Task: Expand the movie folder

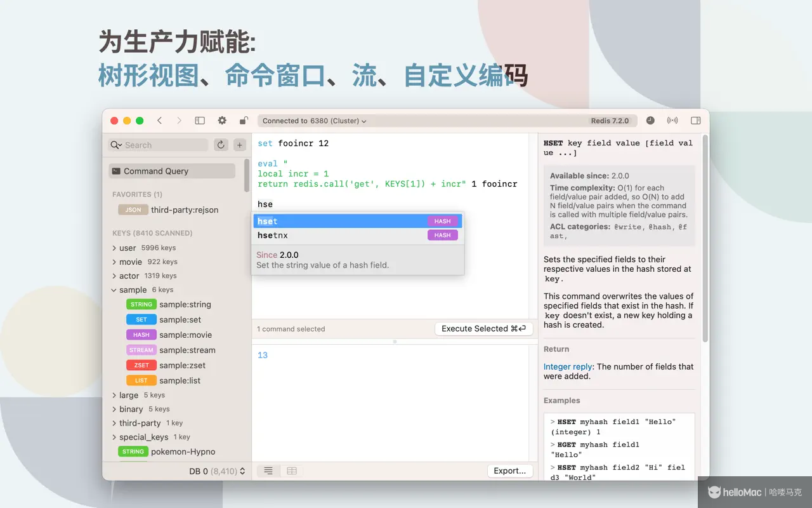Action: [114, 262]
